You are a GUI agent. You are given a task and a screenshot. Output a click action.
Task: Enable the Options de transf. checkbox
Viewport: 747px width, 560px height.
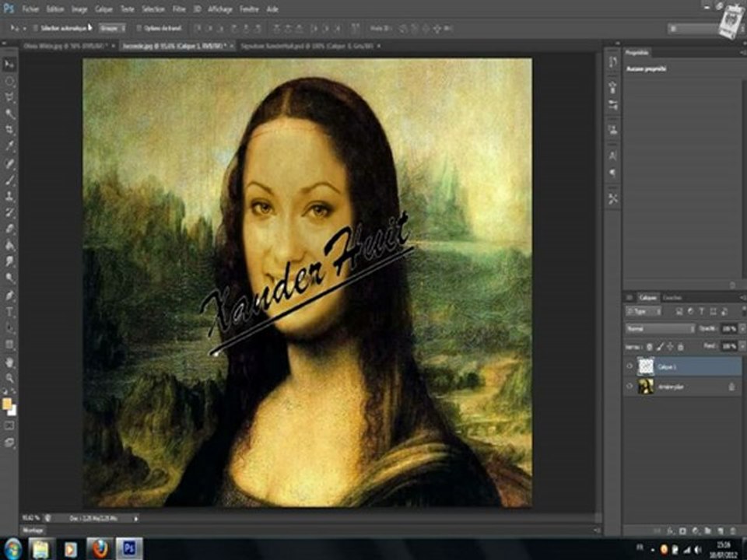point(139,28)
